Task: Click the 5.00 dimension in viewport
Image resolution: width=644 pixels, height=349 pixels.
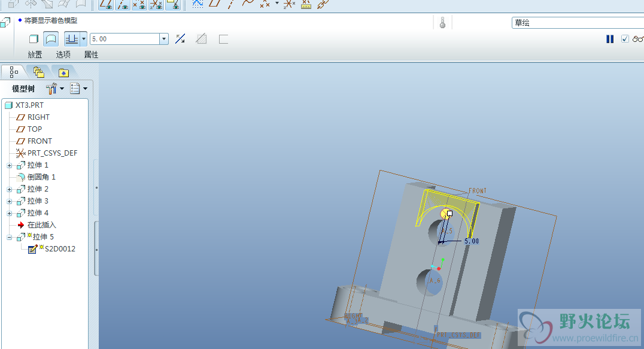Action: pyautogui.click(x=472, y=241)
